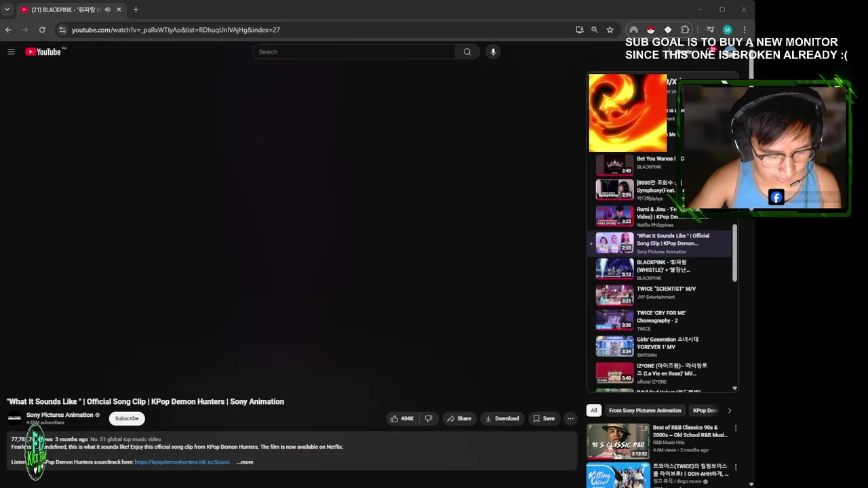Select 'From Sony Pictures Animation' chip
868x488 pixels.
(x=645, y=410)
